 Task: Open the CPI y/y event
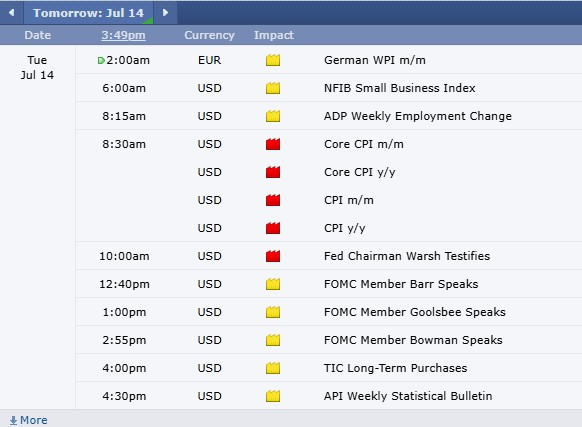pos(344,228)
